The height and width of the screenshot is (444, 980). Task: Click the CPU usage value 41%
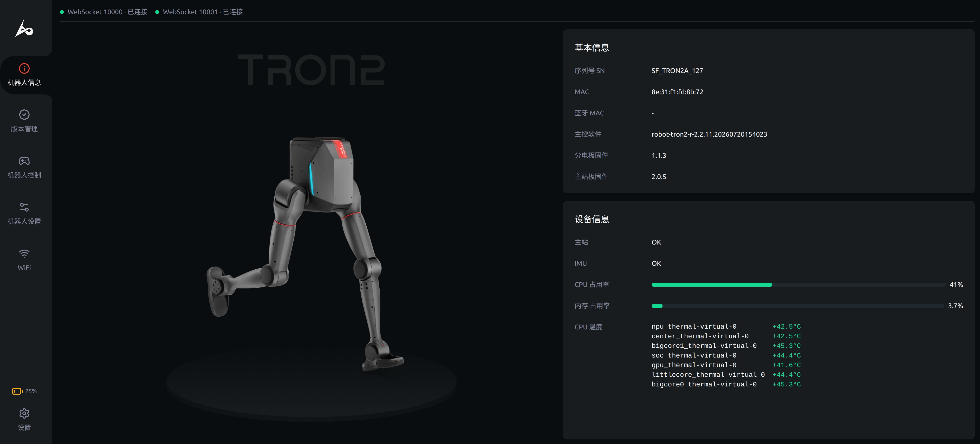[x=956, y=285]
